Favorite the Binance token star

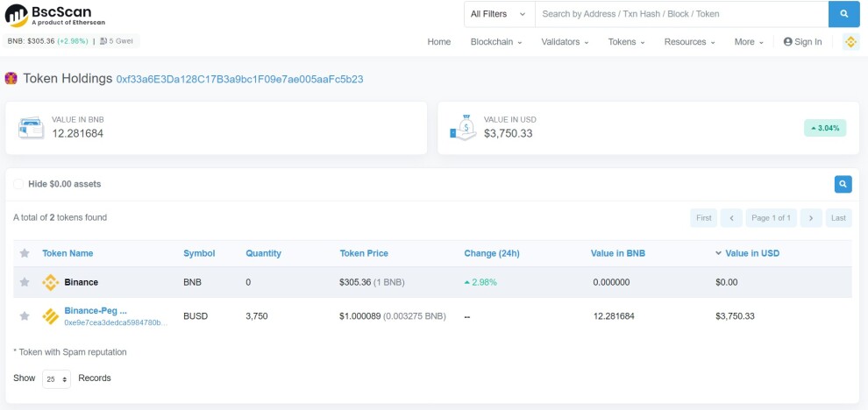point(25,282)
